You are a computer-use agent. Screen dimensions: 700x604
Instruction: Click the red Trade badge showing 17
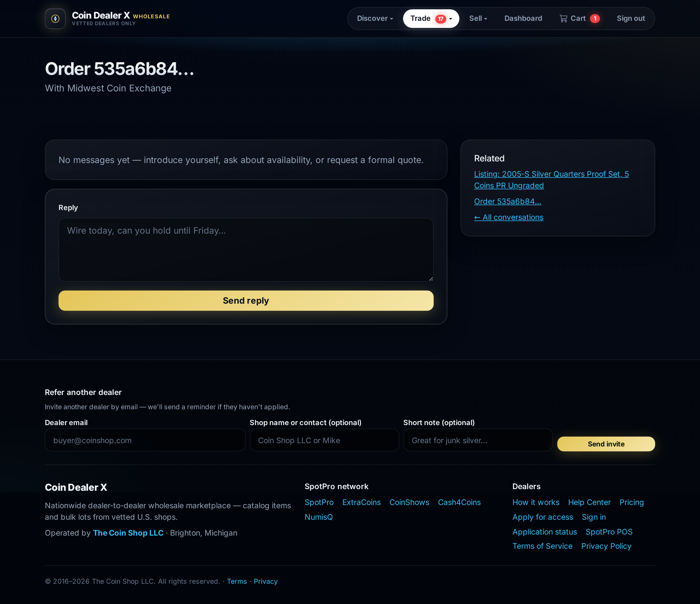[441, 19]
